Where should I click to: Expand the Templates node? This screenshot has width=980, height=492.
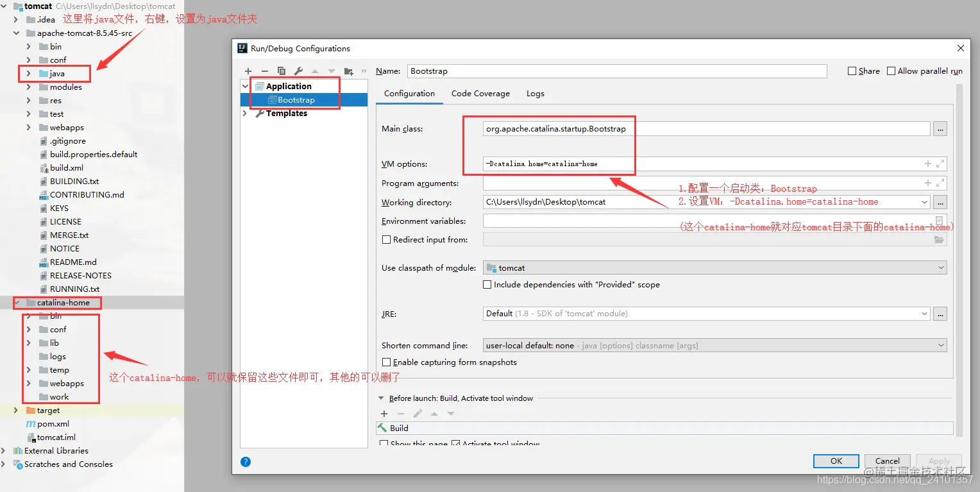(x=245, y=114)
